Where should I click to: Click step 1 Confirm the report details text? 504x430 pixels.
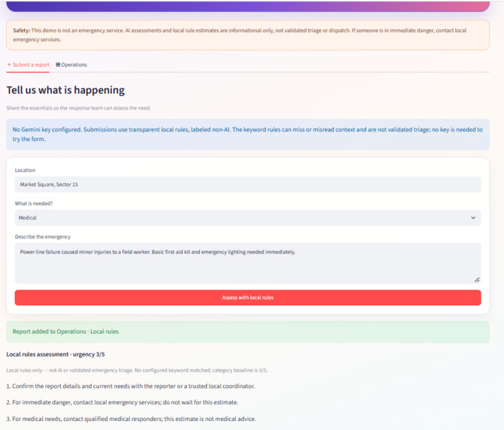click(x=131, y=386)
